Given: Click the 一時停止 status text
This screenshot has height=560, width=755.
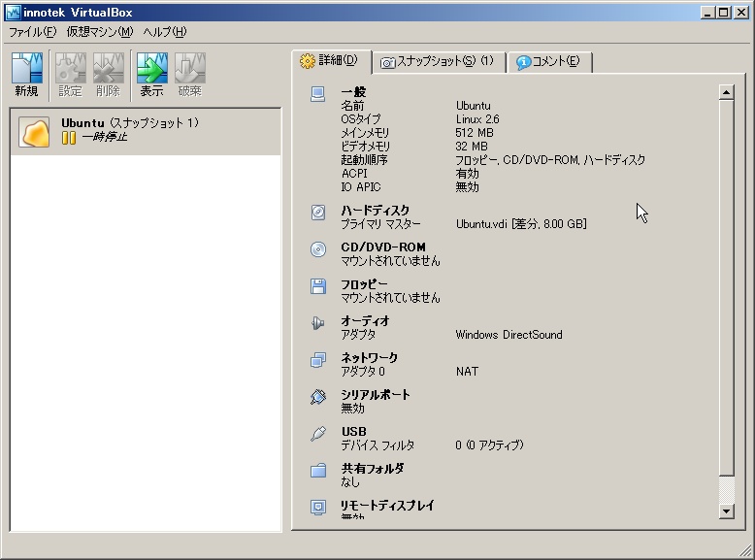Looking at the screenshot, I should click(105, 137).
